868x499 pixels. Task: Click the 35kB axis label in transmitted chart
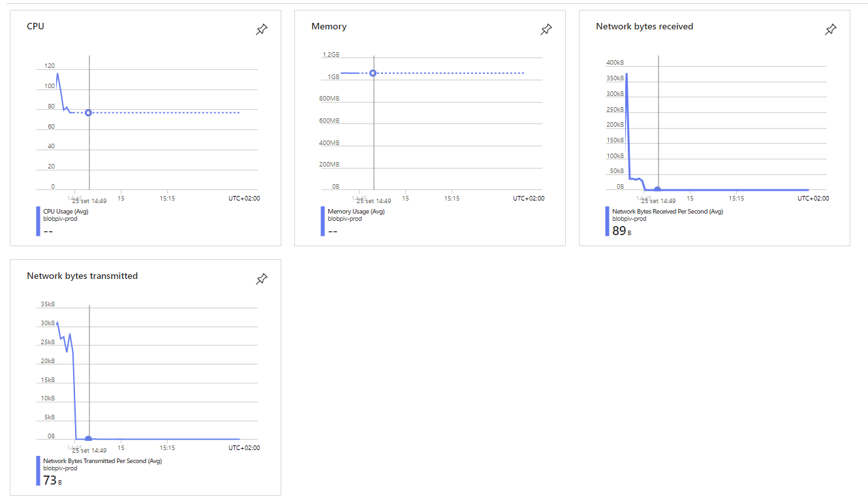click(x=48, y=304)
